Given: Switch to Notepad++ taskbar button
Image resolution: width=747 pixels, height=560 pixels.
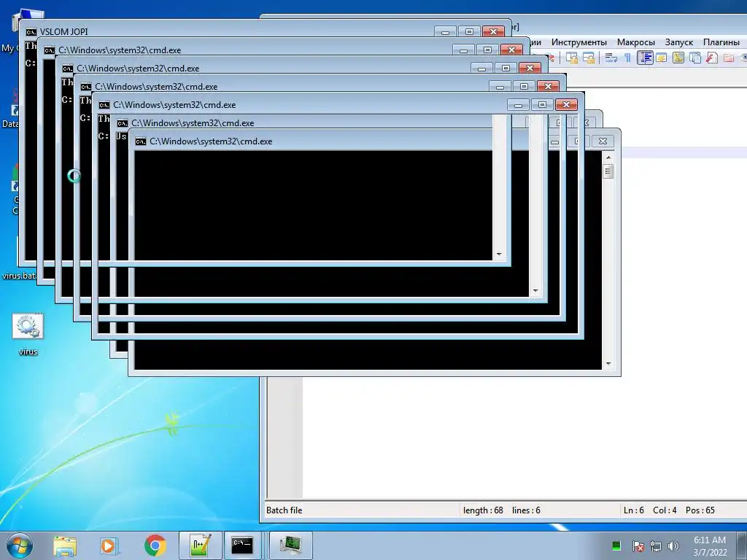Looking at the screenshot, I should pos(200,545).
